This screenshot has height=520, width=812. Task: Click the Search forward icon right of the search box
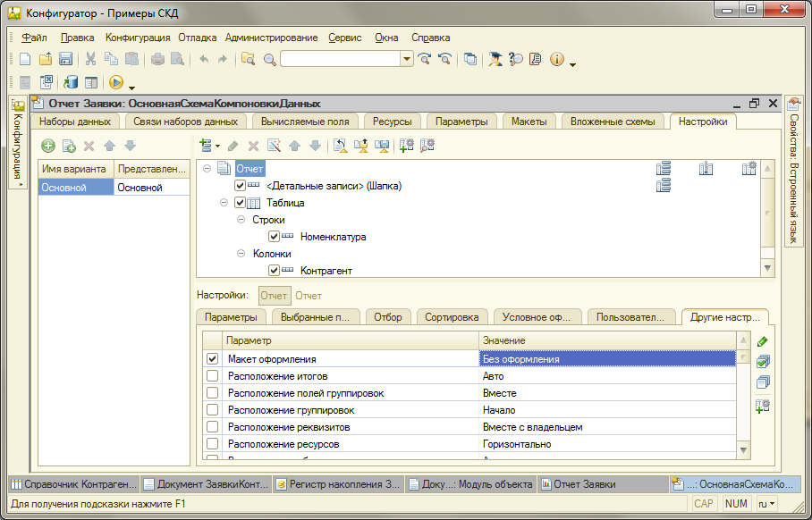[x=424, y=59]
